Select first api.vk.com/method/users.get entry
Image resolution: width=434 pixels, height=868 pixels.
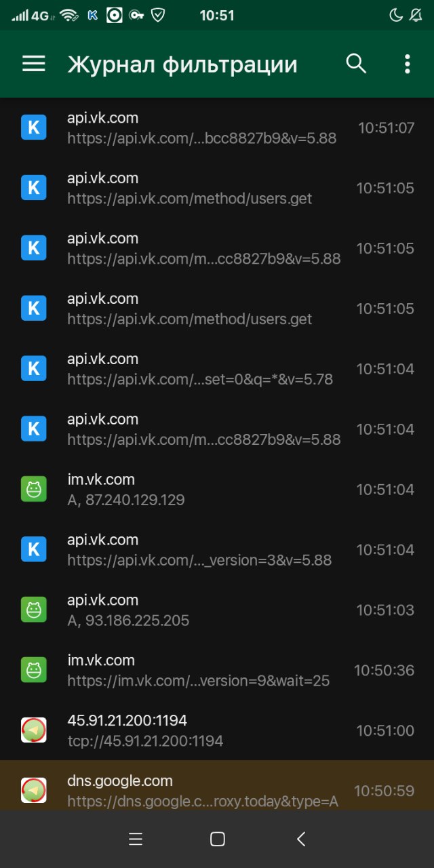[217, 188]
